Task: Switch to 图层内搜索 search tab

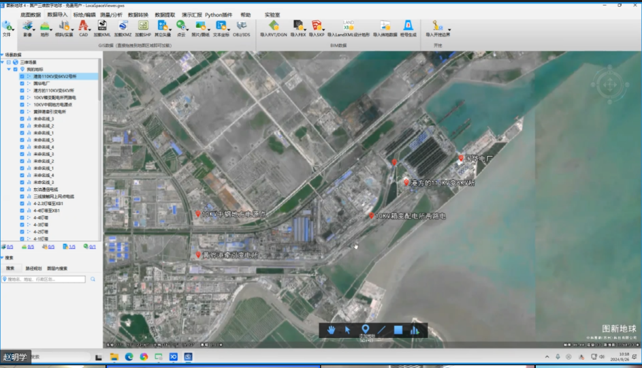Action: point(57,269)
